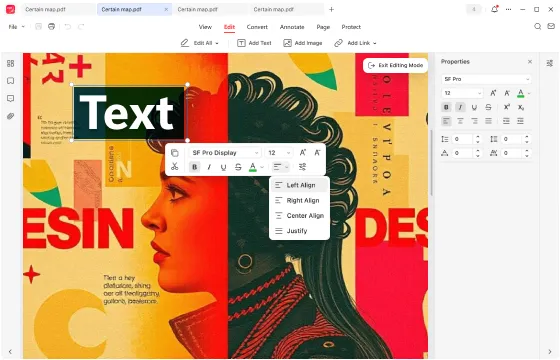
Task: Select the Text box on the page
Action: point(129,113)
